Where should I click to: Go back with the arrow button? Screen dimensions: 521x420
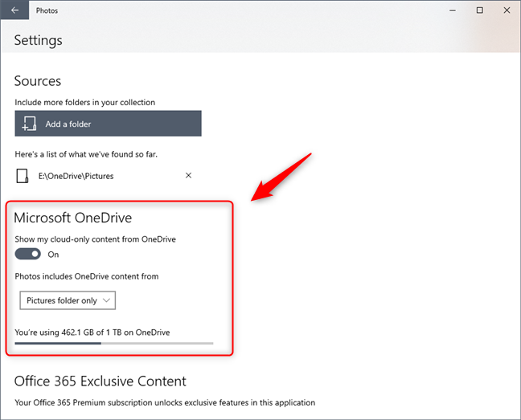click(14, 10)
